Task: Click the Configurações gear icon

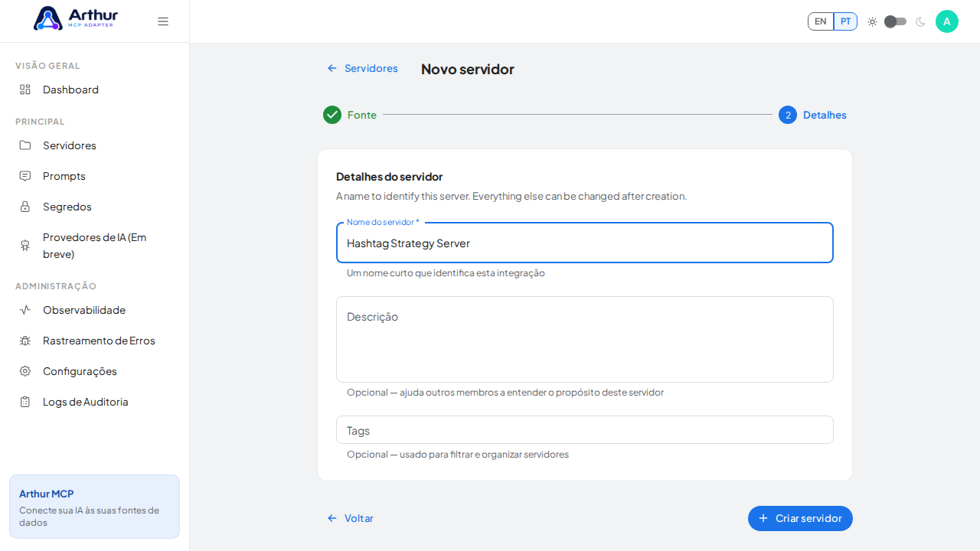Action: pyautogui.click(x=25, y=371)
